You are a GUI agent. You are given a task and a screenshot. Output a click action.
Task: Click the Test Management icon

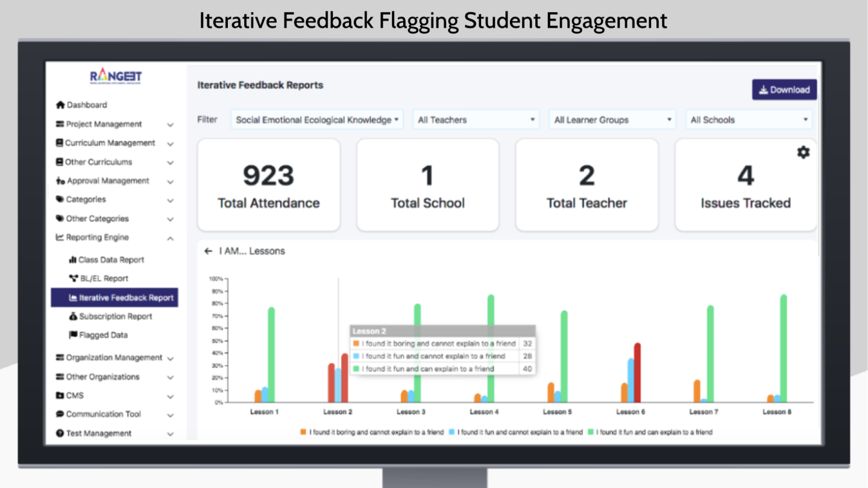[60, 433]
